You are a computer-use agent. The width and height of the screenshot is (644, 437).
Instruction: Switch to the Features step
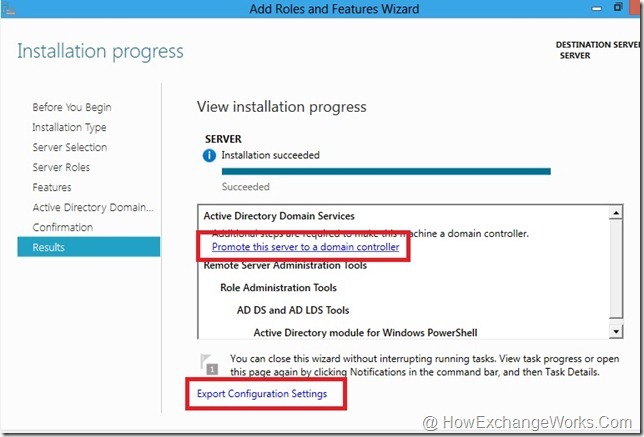coord(52,187)
